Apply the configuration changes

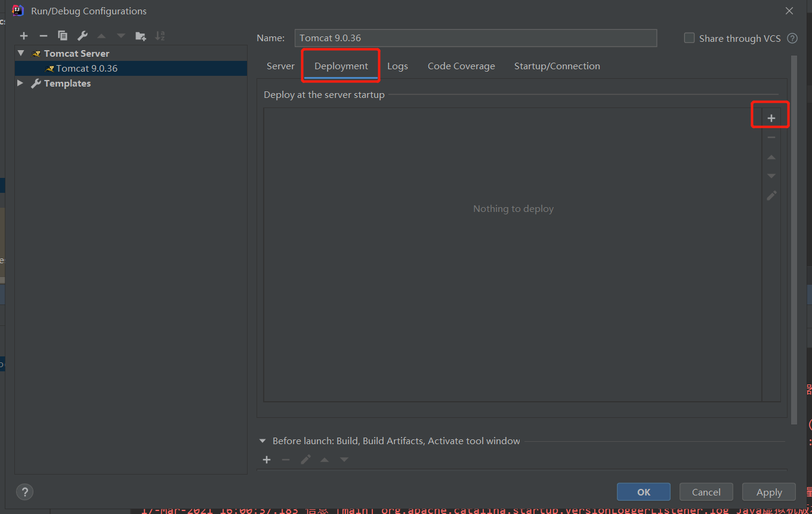click(768, 492)
